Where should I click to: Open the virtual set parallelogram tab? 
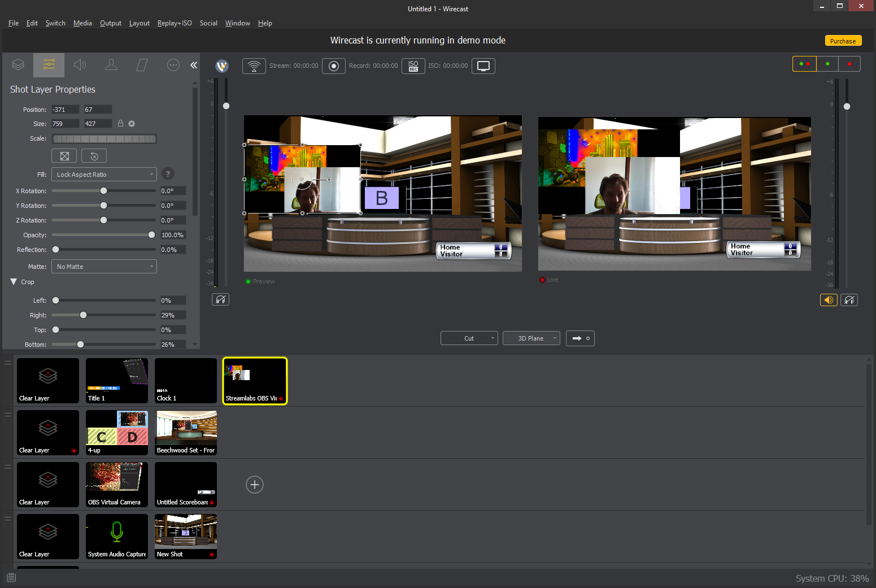142,65
